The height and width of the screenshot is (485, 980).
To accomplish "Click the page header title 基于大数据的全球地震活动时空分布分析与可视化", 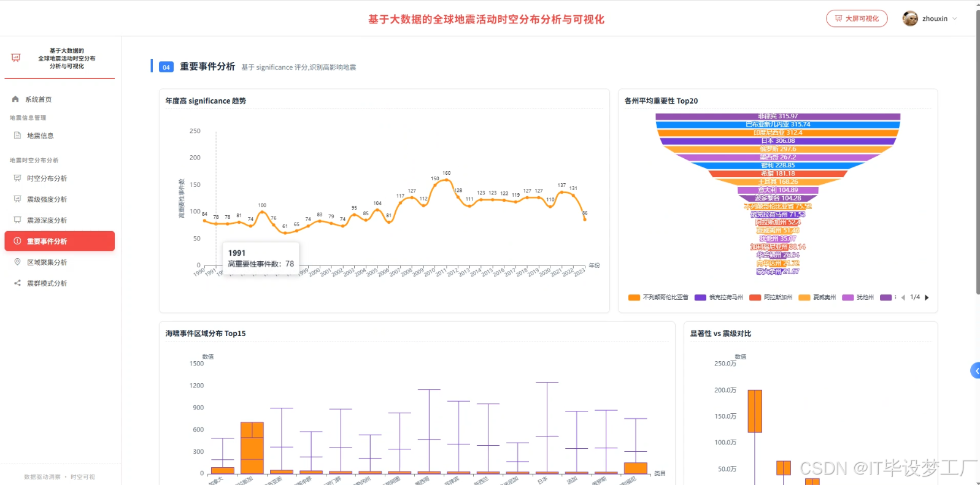I will coord(486,19).
